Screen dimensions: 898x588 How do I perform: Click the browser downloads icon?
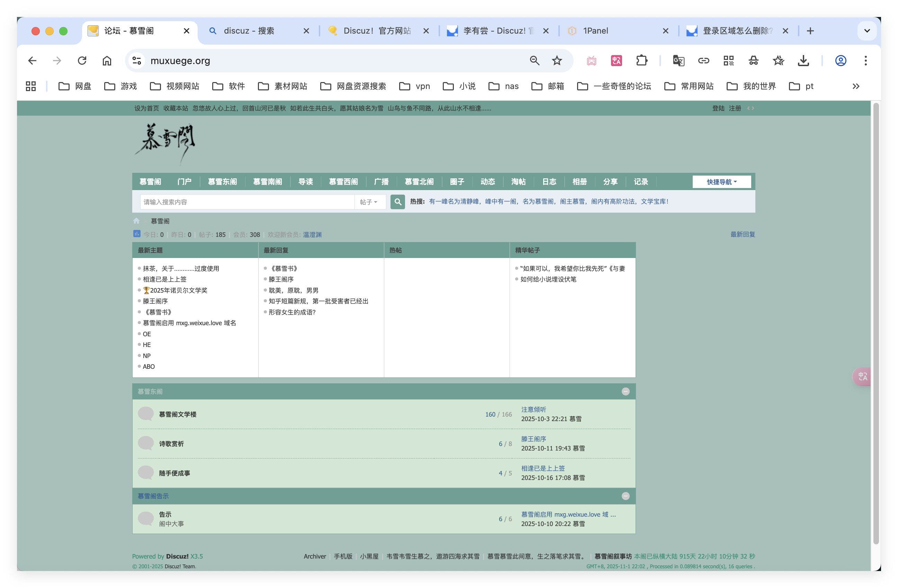click(x=803, y=61)
